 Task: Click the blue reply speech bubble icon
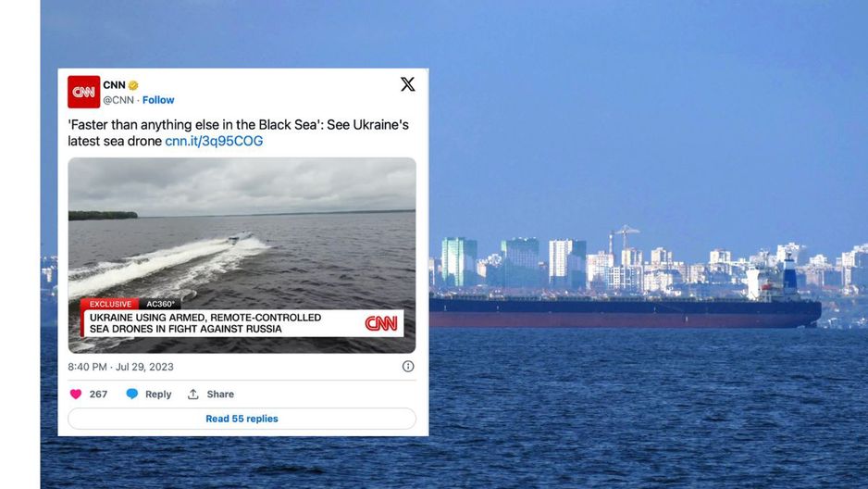131,395
